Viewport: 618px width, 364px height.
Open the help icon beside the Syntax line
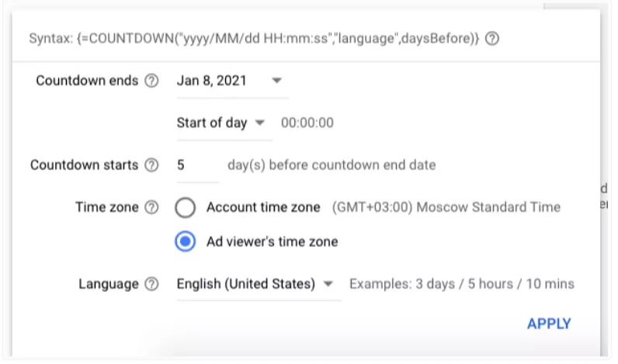click(x=492, y=39)
